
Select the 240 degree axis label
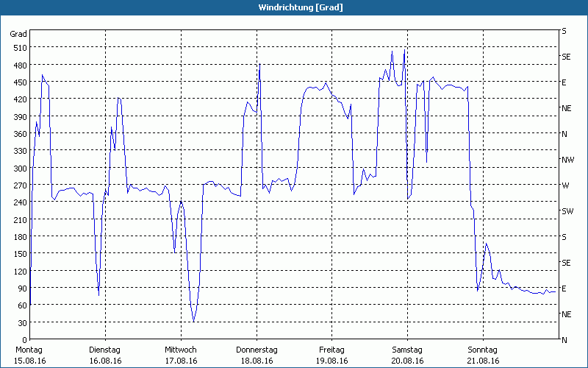tap(18, 202)
